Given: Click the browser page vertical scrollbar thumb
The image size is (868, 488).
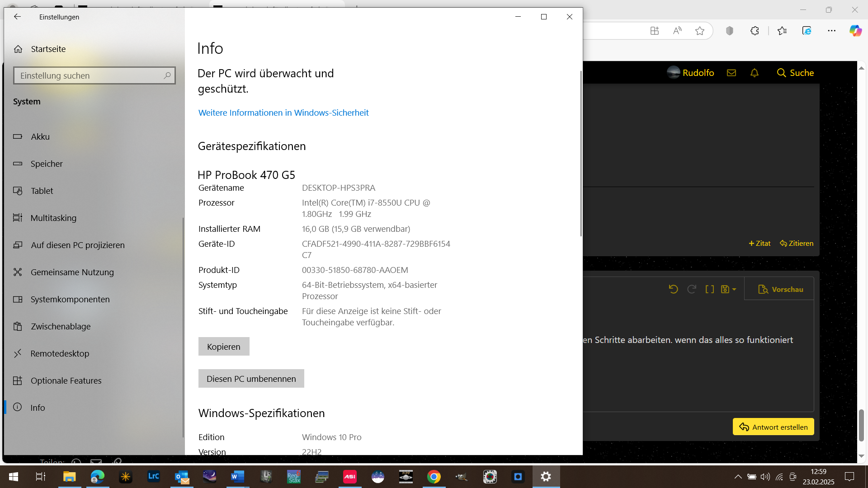Looking at the screenshot, I should click(861, 425).
